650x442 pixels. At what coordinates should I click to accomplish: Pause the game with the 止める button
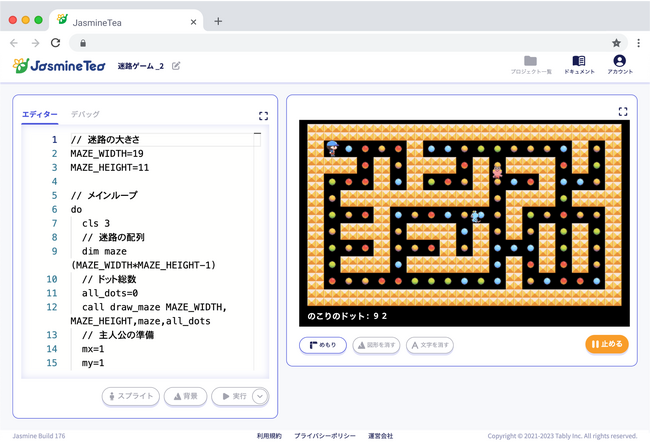pyautogui.click(x=607, y=345)
